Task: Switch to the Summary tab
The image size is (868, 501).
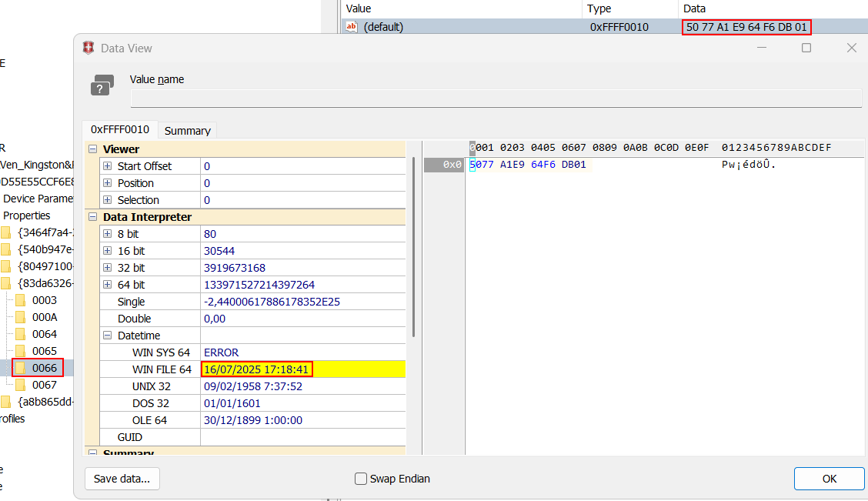Action: click(187, 131)
